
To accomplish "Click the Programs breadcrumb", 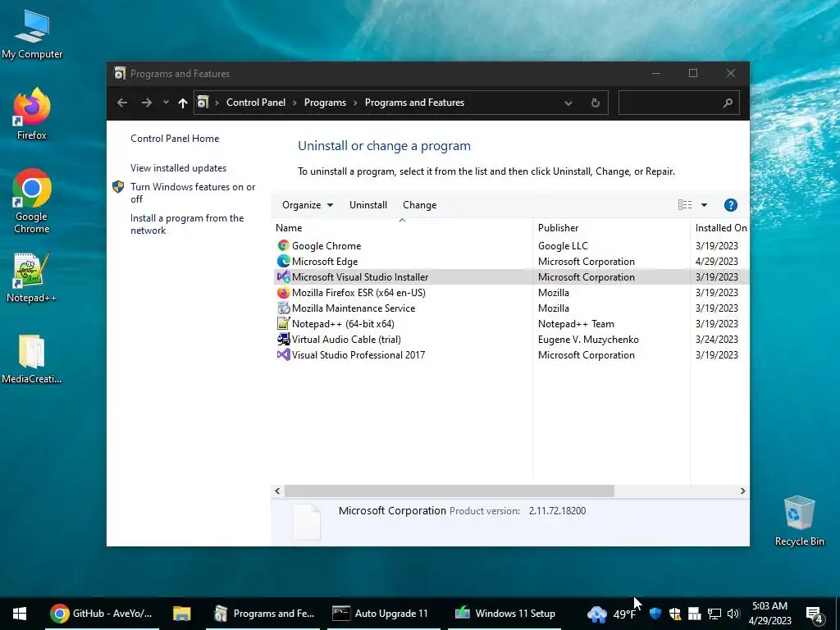I will pos(325,103).
